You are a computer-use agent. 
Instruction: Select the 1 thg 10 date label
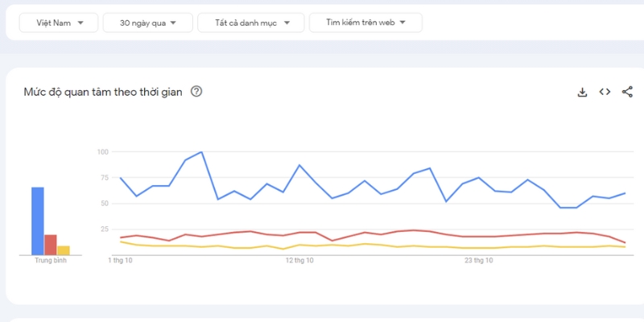click(x=120, y=261)
